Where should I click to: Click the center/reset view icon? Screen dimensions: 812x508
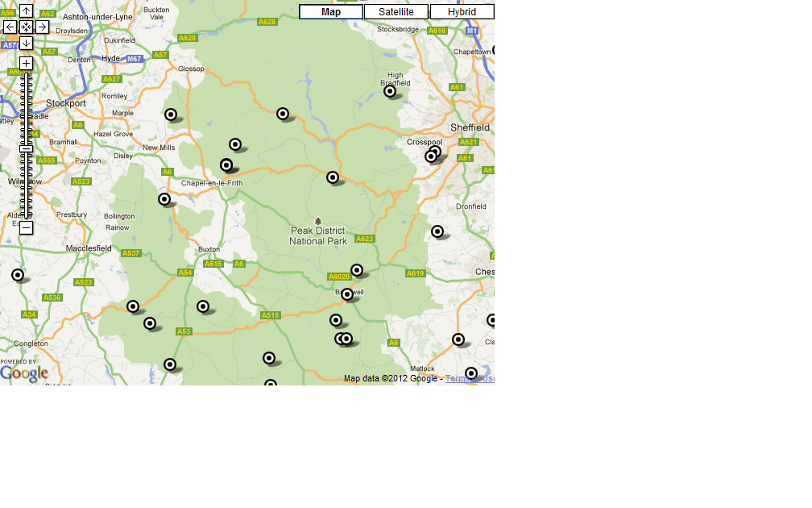(x=26, y=27)
